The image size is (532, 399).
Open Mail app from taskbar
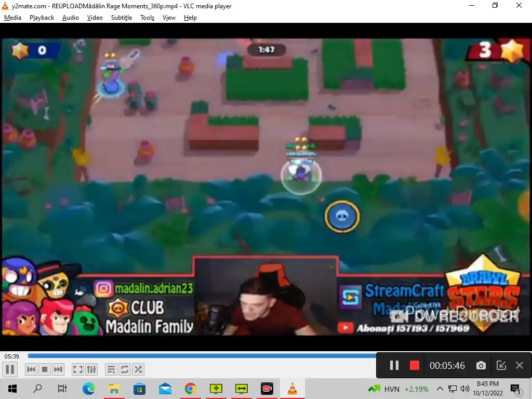[x=165, y=389]
